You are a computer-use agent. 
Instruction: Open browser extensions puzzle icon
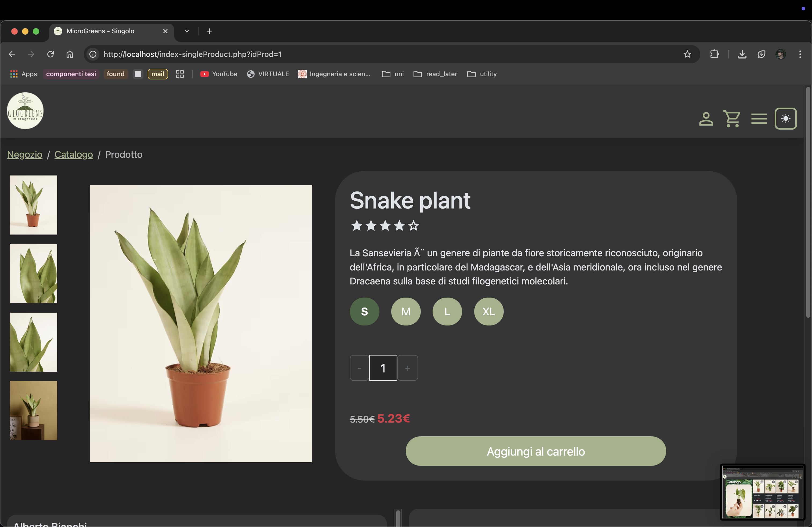(x=714, y=54)
